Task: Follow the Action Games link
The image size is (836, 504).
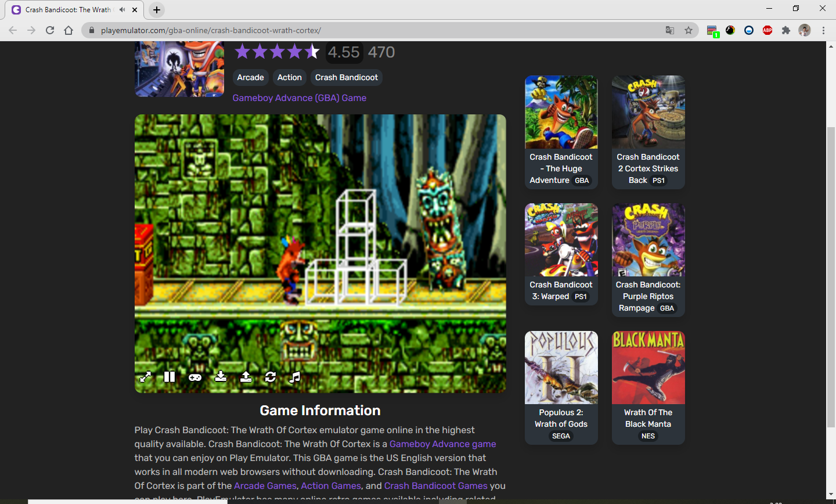Action: 331,485
